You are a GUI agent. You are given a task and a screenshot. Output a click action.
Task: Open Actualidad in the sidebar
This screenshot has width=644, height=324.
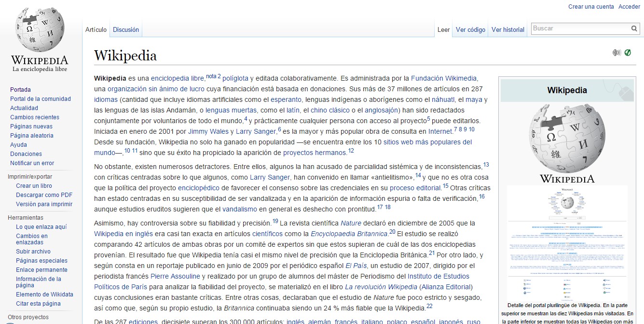(x=24, y=108)
